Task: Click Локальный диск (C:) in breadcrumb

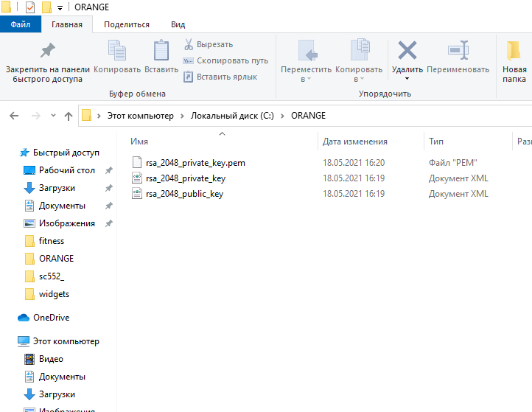Action: pos(232,116)
